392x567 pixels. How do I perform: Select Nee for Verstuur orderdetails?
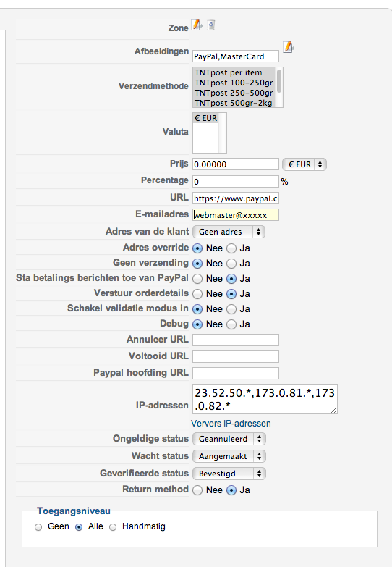[x=197, y=294]
